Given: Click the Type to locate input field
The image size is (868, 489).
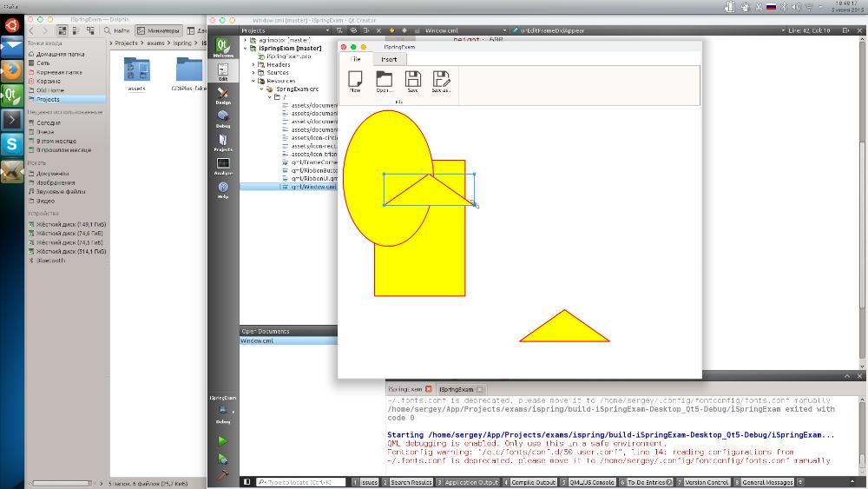Looking at the screenshot, I should tap(301, 482).
